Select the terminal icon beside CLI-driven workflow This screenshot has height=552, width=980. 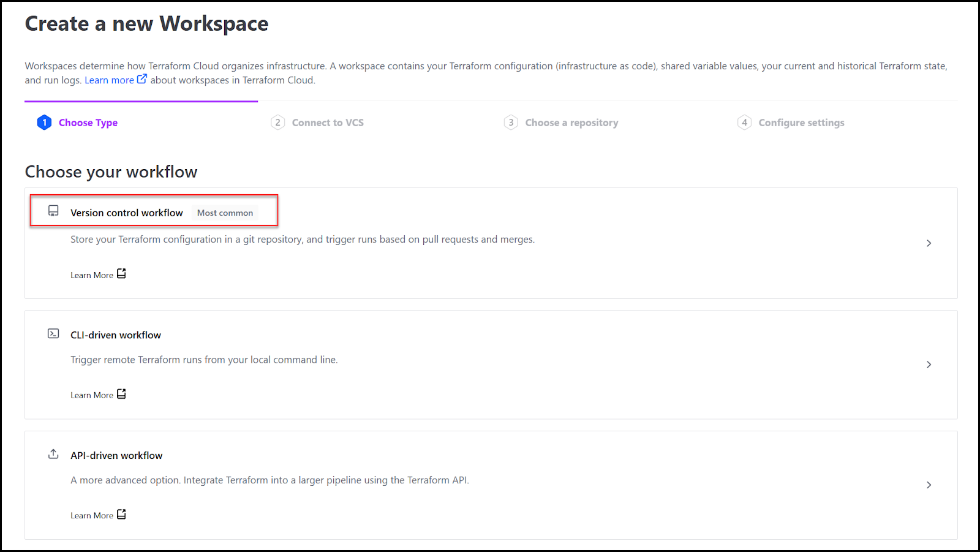point(53,333)
